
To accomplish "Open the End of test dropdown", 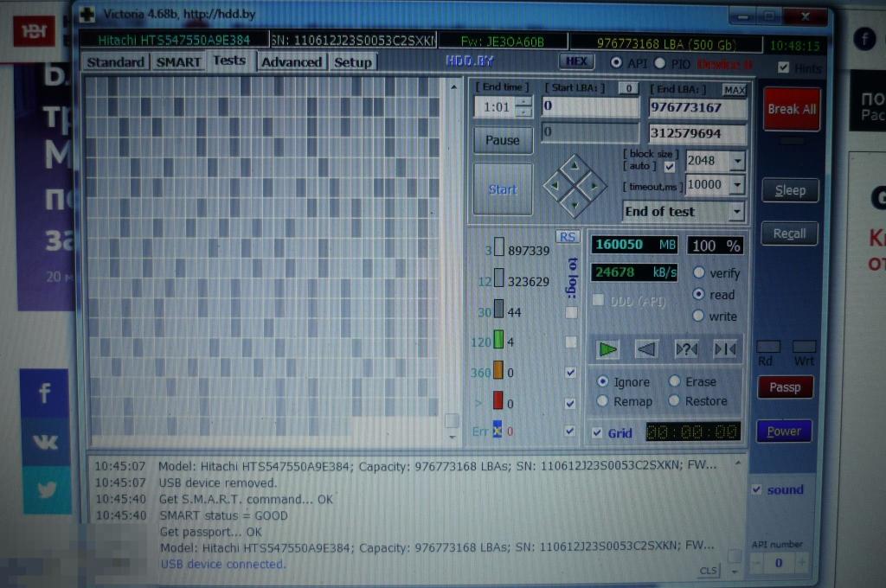I will [736, 212].
